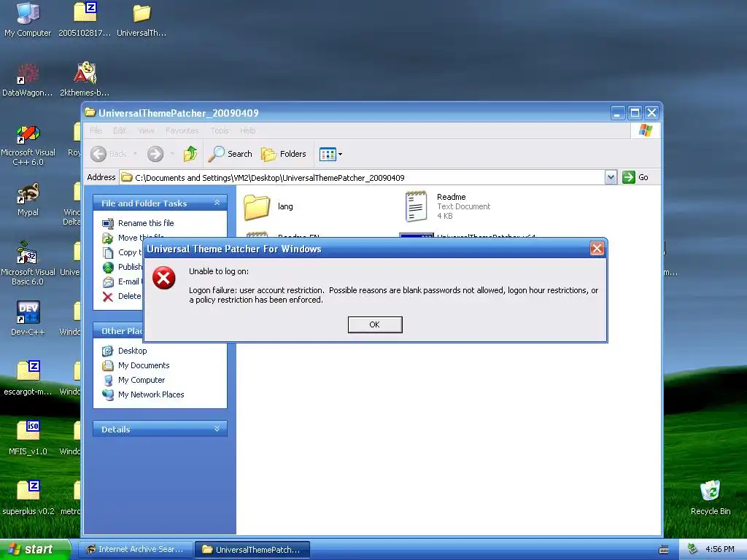Image resolution: width=747 pixels, height=560 pixels.
Task: Click the Copy task icon
Action: coord(108,252)
